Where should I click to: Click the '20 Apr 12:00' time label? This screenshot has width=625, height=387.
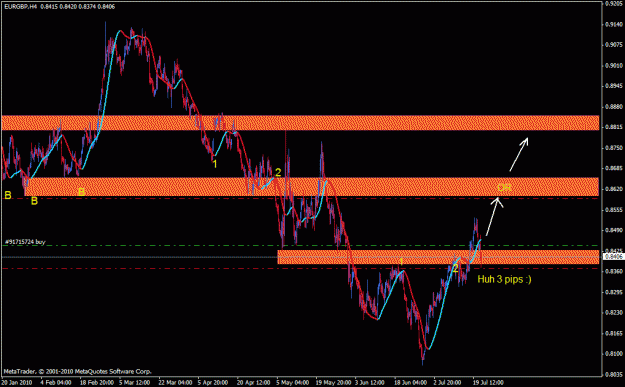[x=254, y=383]
